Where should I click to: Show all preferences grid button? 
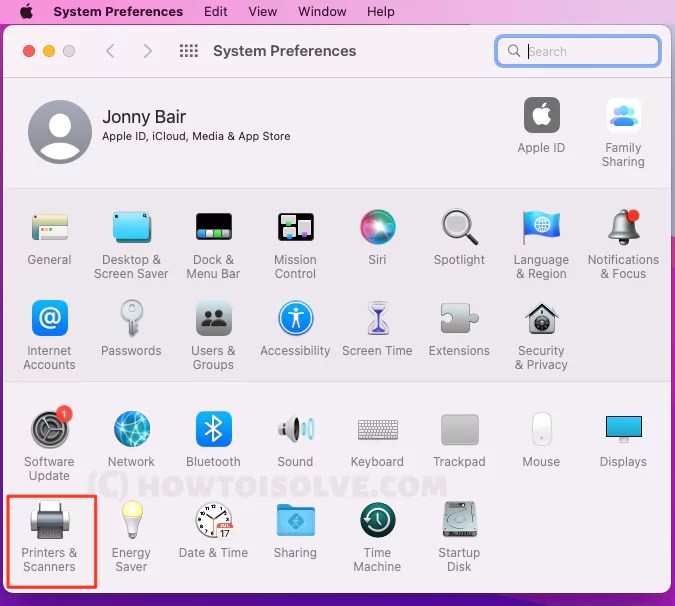tap(189, 51)
